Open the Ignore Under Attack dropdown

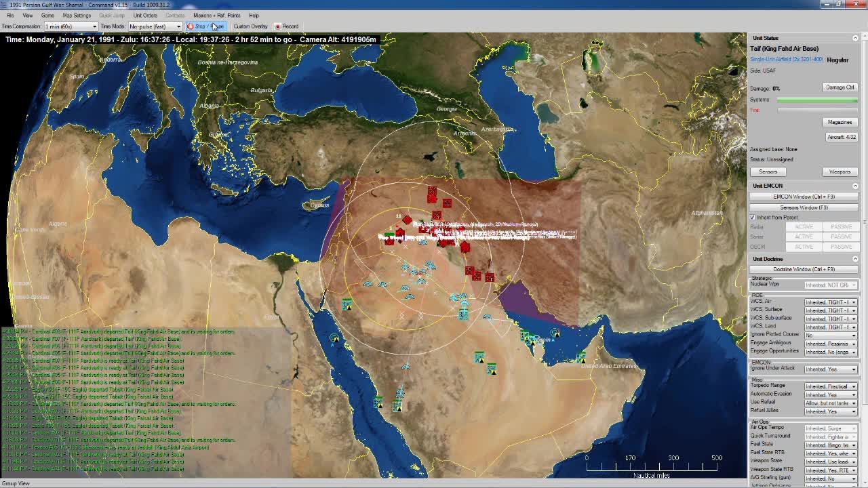[831, 369]
